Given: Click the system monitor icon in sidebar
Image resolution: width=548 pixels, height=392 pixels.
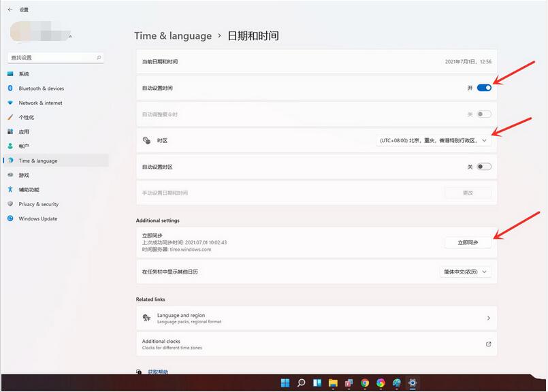Looking at the screenshot, I should coord(10,73).
